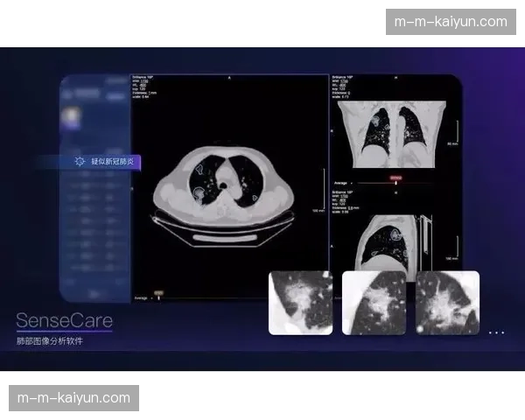Click the top m-m-kaiyun.com watermark

click(451, 22)
